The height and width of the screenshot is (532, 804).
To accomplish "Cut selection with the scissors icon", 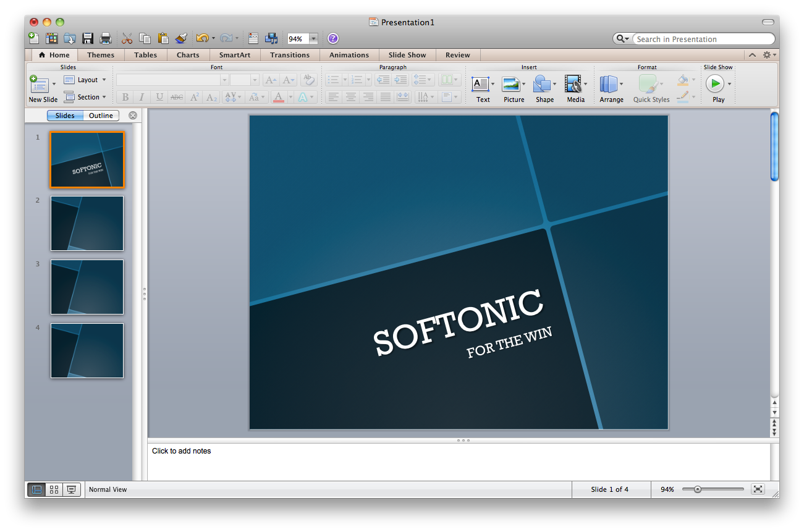I will point(127,38).
